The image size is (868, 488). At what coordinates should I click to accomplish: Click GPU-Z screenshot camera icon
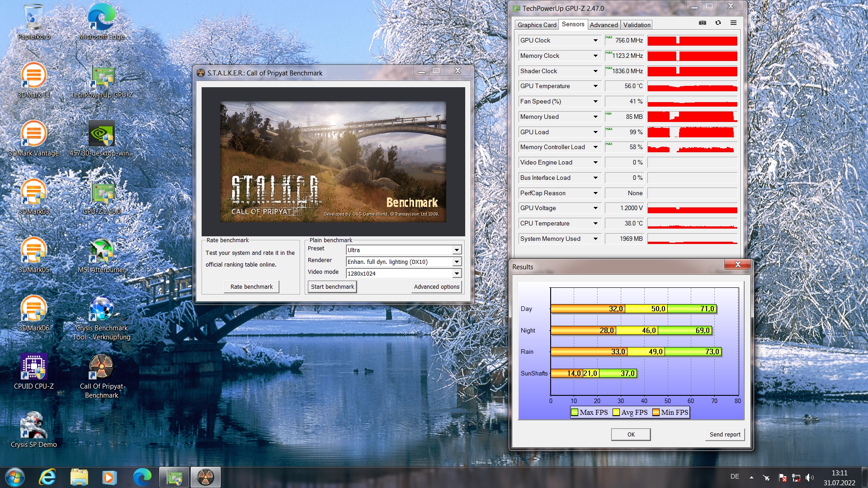coord(702,23)
